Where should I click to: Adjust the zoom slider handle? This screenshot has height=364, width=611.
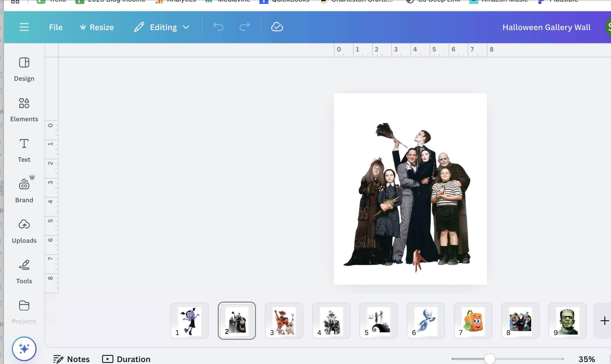(x=490, y=359)
